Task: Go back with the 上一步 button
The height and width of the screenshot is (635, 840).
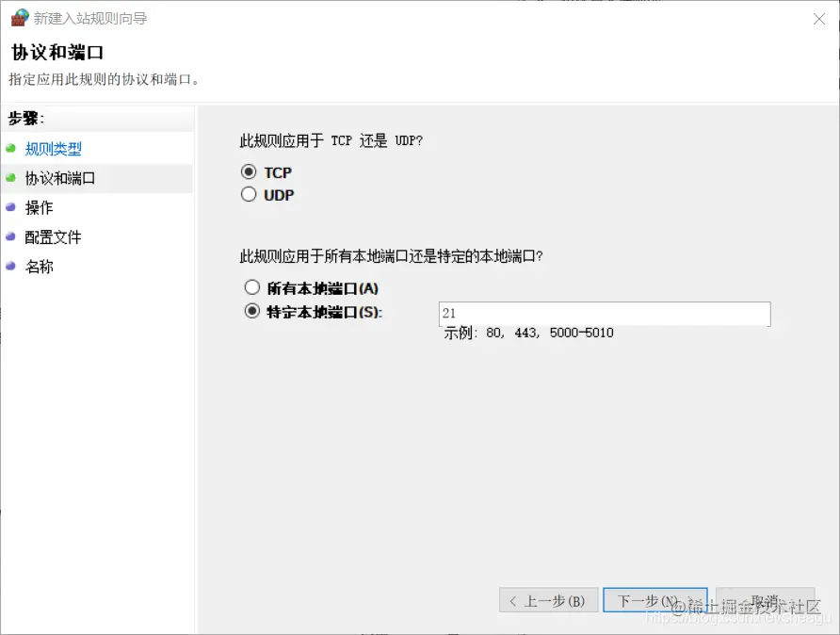Action: click(x=549, y=600)
